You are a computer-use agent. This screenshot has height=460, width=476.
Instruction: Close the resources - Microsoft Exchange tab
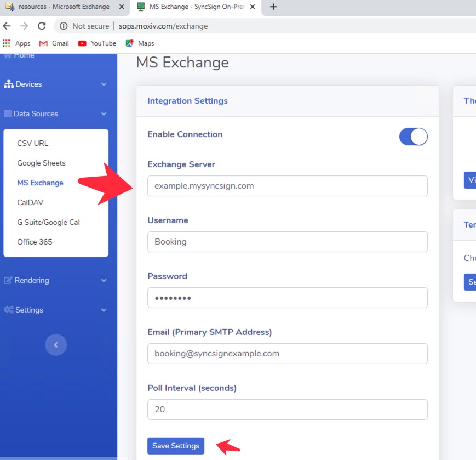[x=122, y=7]
